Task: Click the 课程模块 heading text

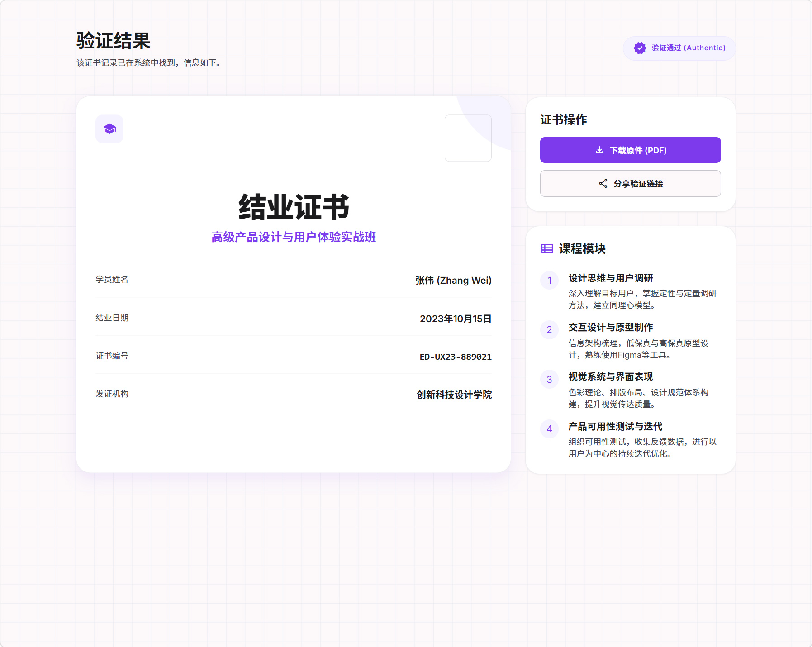Action: 582,248
